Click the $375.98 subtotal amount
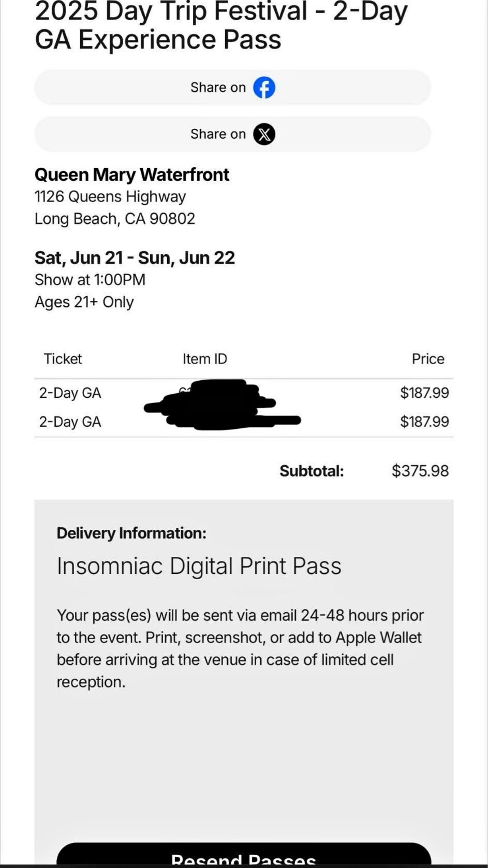Image resolution: width=488 pixels, height=868 pixels. pos(420,471)
